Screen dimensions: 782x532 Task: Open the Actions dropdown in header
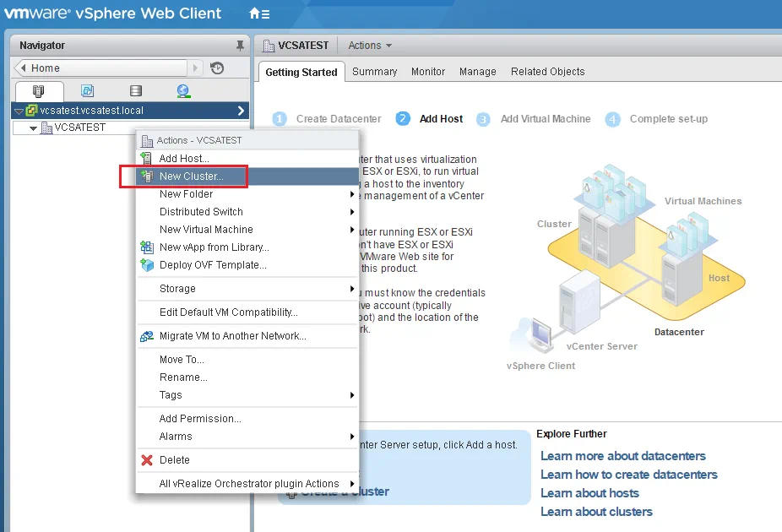370,46
